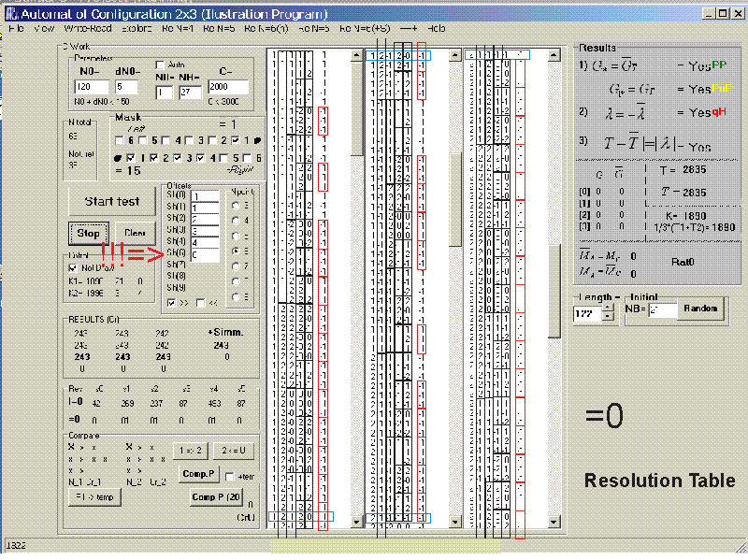Open the Re N=4 menu
The image size is (748, 560).
178,29
